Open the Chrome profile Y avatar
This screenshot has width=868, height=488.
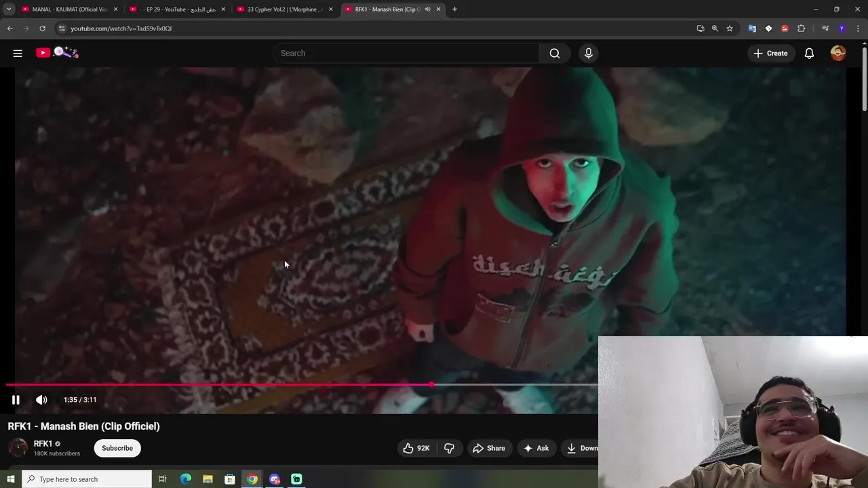(x=842, y=28)
